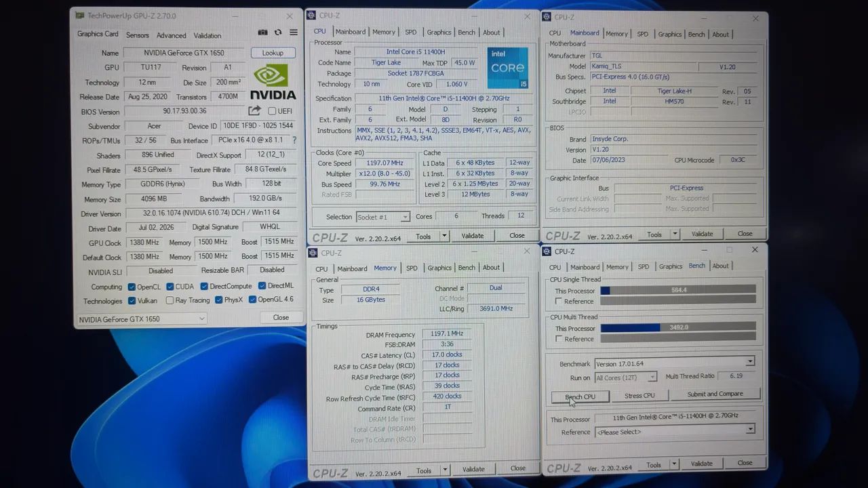Open the Graphics tab in the Mainboard window

[670, 34]
